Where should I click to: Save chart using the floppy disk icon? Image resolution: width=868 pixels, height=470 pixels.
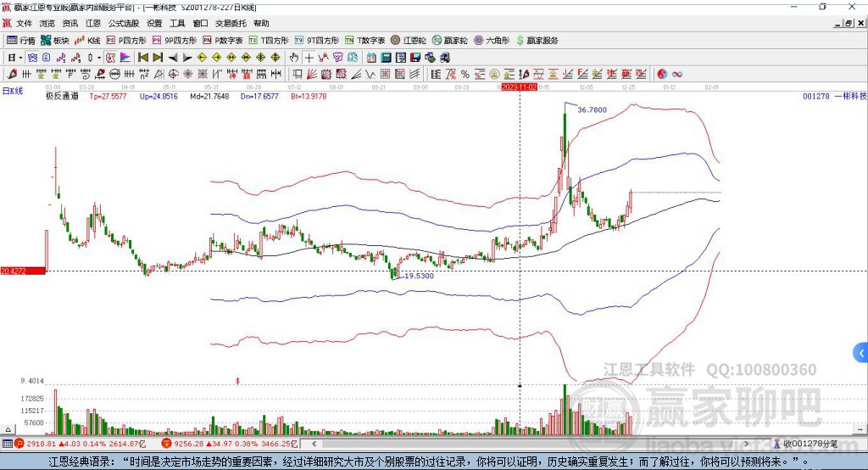(415, 58)
